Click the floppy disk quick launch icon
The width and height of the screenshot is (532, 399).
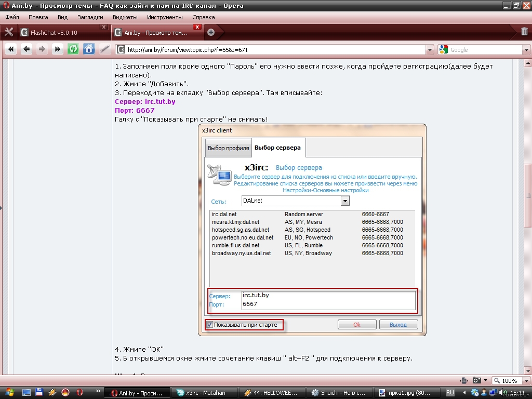(39, 392)
